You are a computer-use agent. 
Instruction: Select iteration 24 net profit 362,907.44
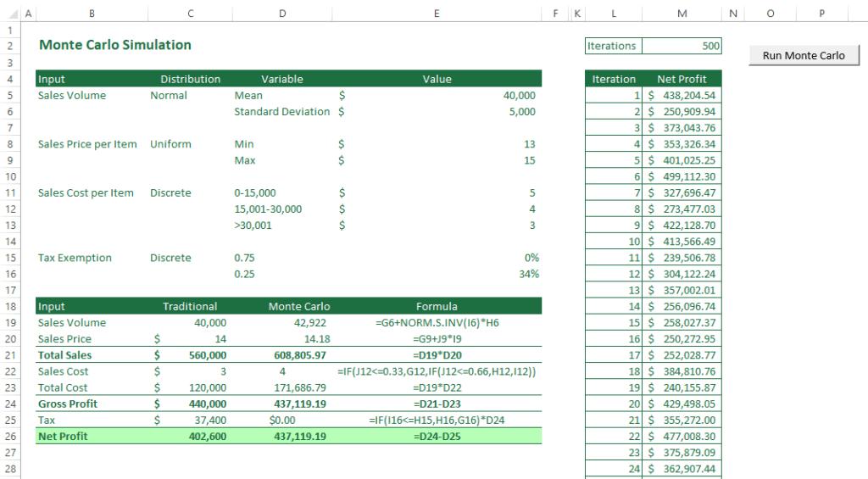pos(682,469)
